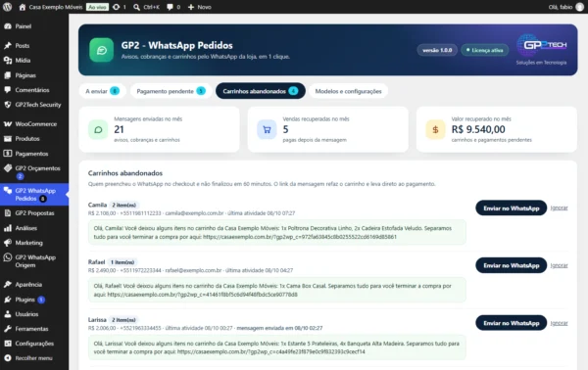The image size is (588, 370).
Task: Open Configurações in sidebar
Action: coord(34,344)
